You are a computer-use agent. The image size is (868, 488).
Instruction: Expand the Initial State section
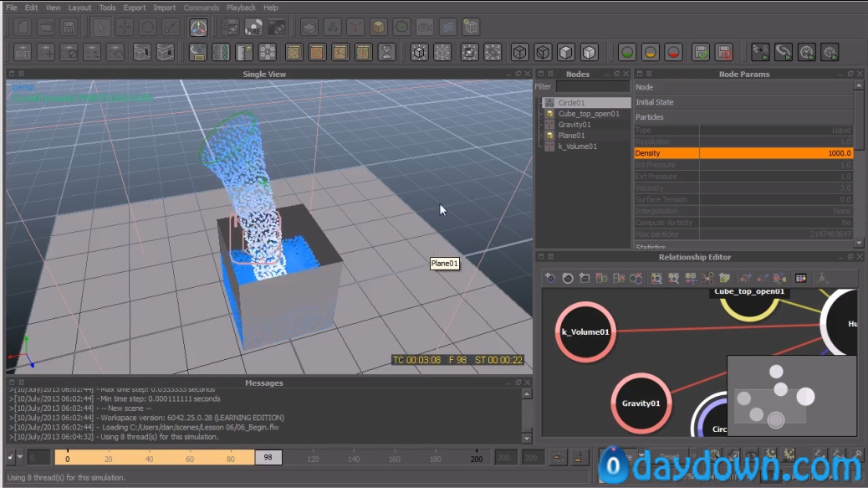coord(743,102)
